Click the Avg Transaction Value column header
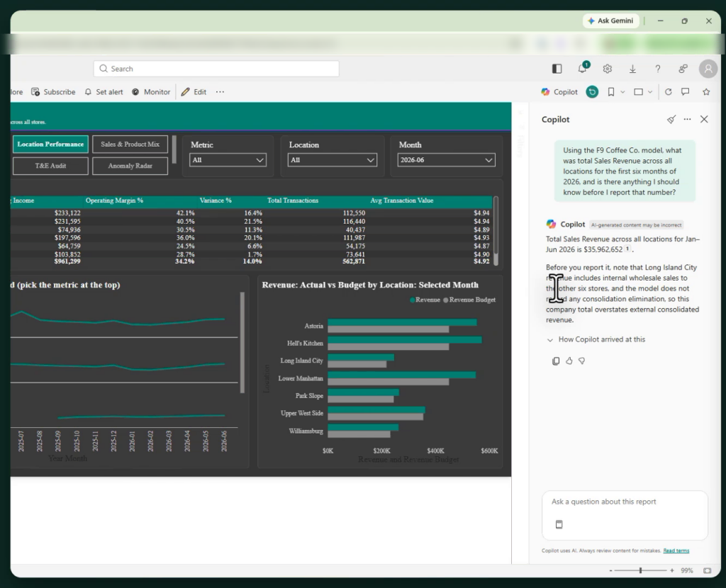Screen dimensions: 726x588 point(402,200)
